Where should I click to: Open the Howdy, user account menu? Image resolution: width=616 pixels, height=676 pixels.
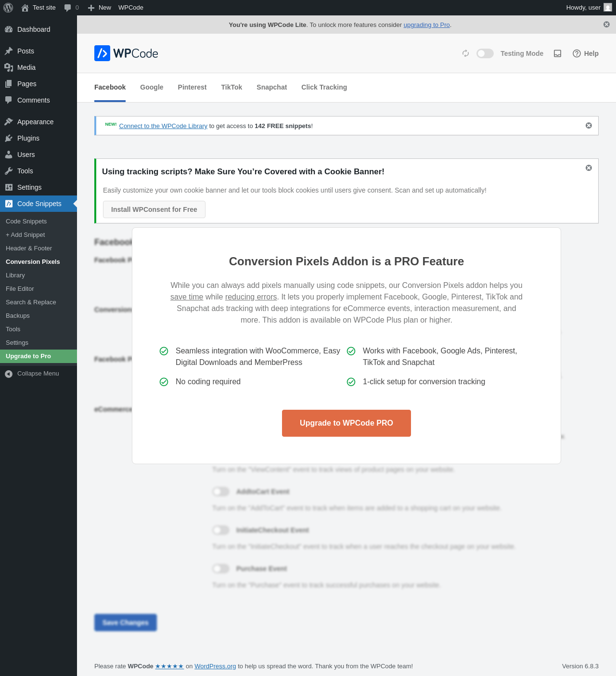coord(588,8)
